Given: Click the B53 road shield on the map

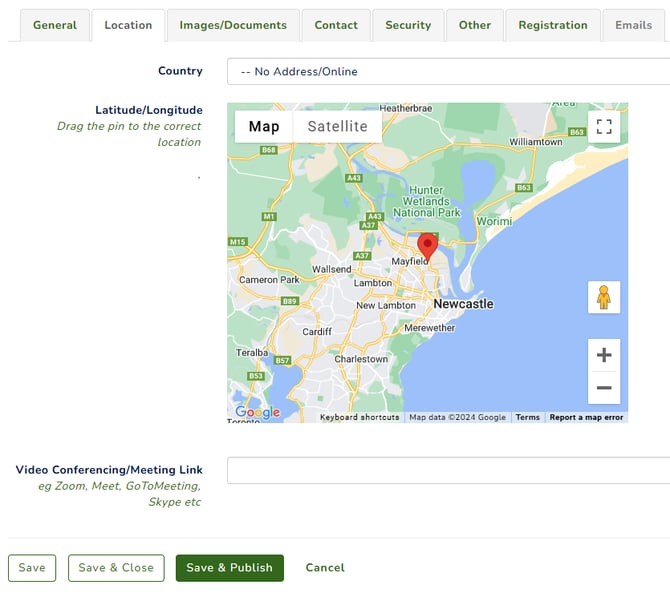Looking at the screenshot, I should 256,376.
